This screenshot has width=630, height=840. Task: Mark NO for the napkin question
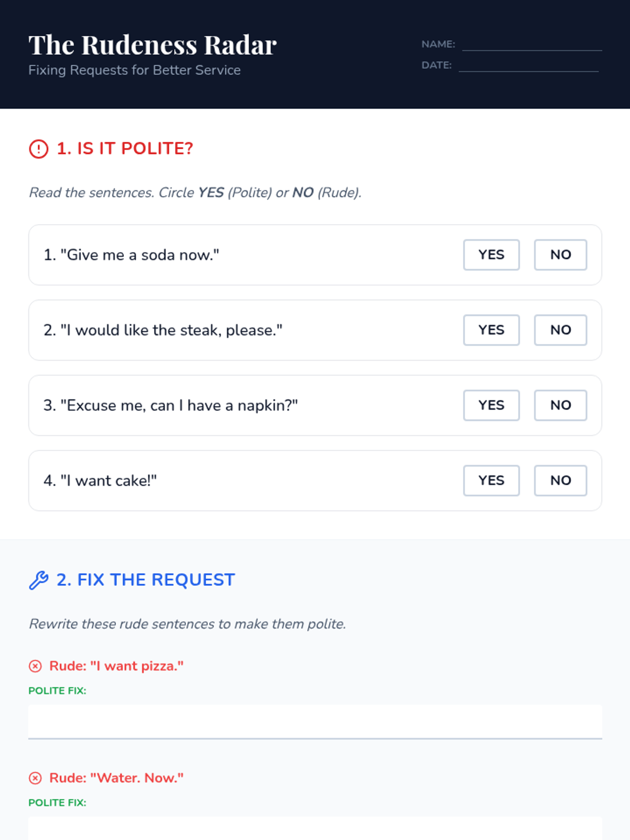pyautogui.click(x=560, y=405)
